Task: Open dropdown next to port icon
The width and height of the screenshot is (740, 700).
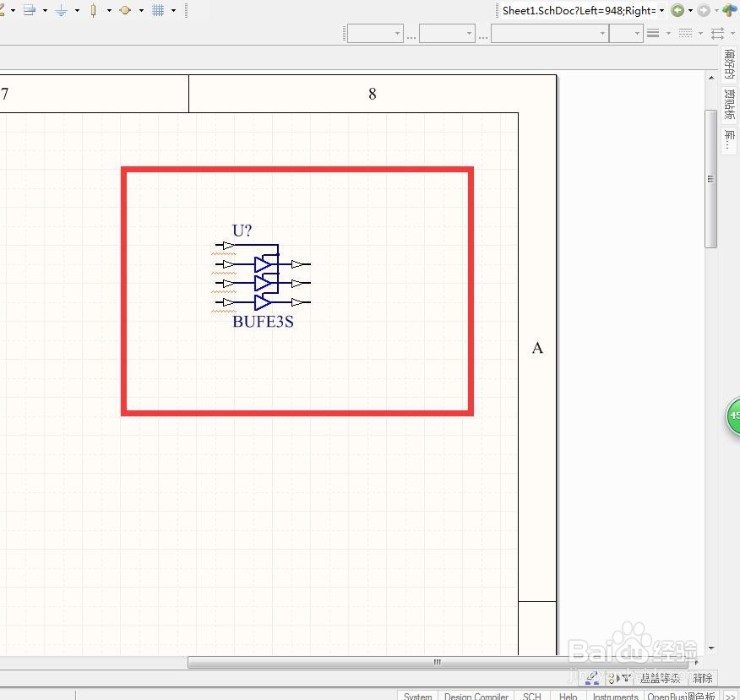Action: pos(142,10)
